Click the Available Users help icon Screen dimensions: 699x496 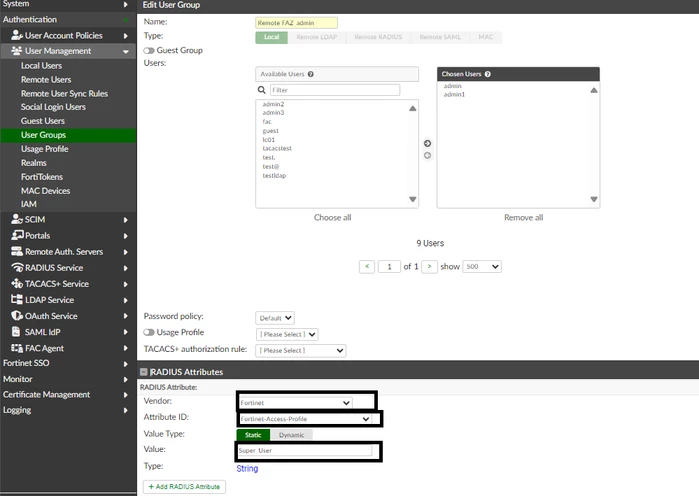[x=311, y=74]
